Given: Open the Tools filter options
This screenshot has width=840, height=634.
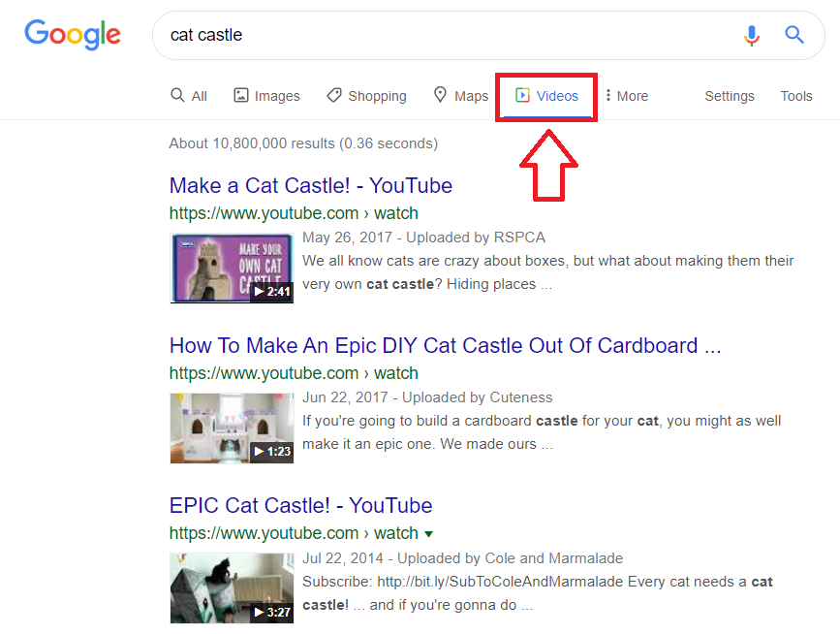Looking at the screenshot, I should [x=796, y=96].
